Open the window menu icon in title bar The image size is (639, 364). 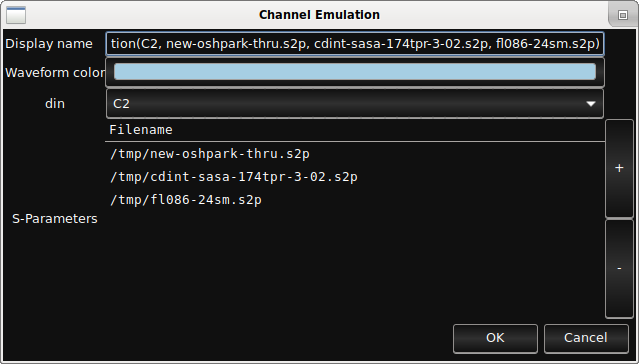point(16,15)
